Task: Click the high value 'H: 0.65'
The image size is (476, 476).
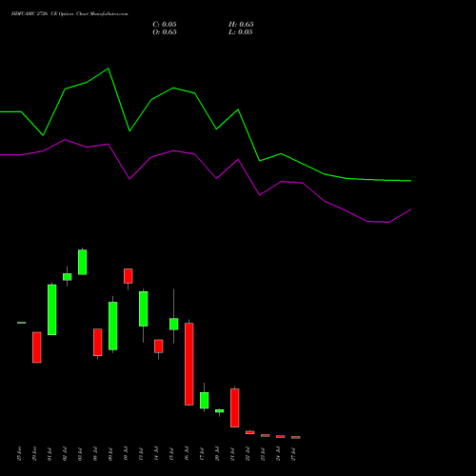Action: (241, 25)
